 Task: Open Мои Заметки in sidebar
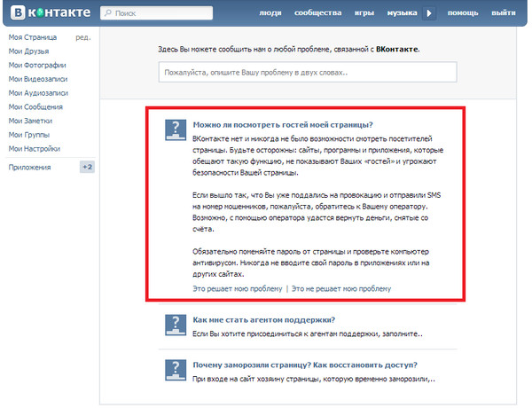coord(30,121)
